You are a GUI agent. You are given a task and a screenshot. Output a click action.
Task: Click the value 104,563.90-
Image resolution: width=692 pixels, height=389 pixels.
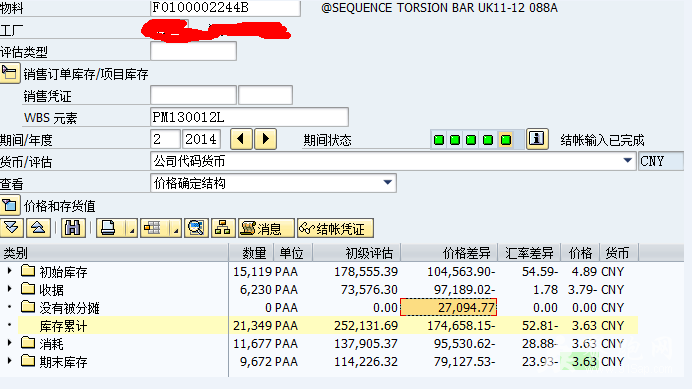461,271
